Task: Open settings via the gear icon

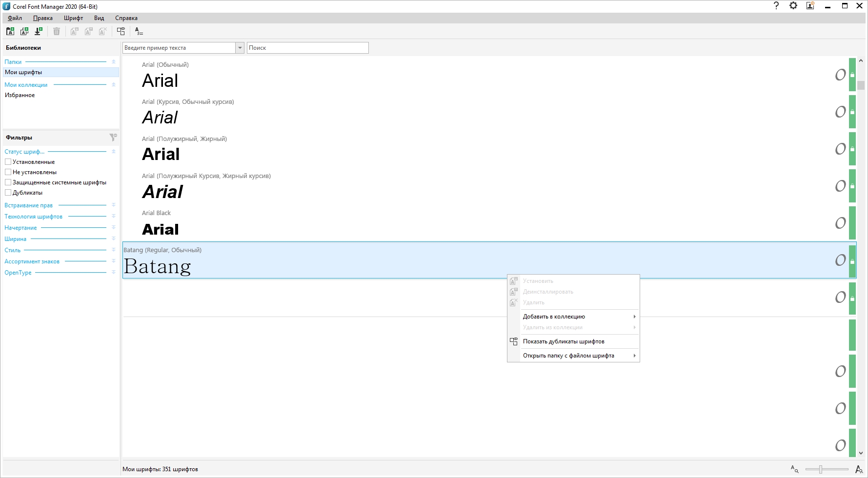Action: (x=793, y=6)
